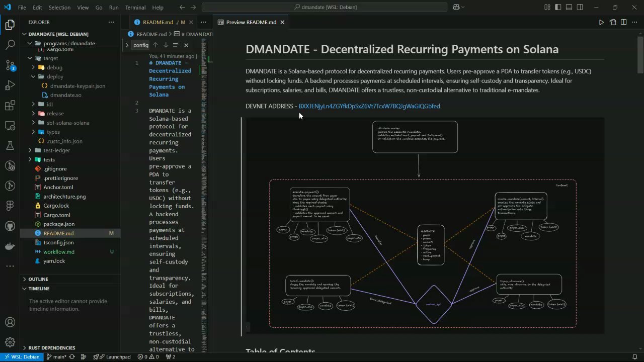Click the notifications bell in status bar
Image resolution: width=644 pixels, height=362 pixels.
634,357
